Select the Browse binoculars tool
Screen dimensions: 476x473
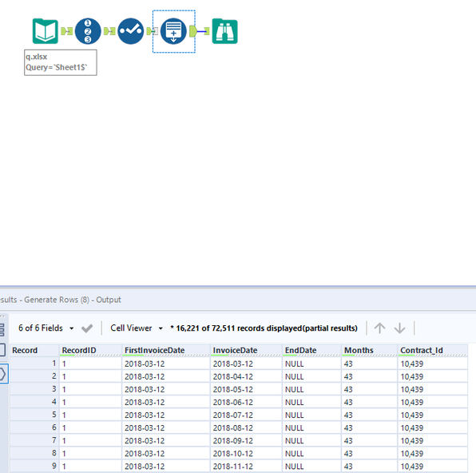(224, 31)
